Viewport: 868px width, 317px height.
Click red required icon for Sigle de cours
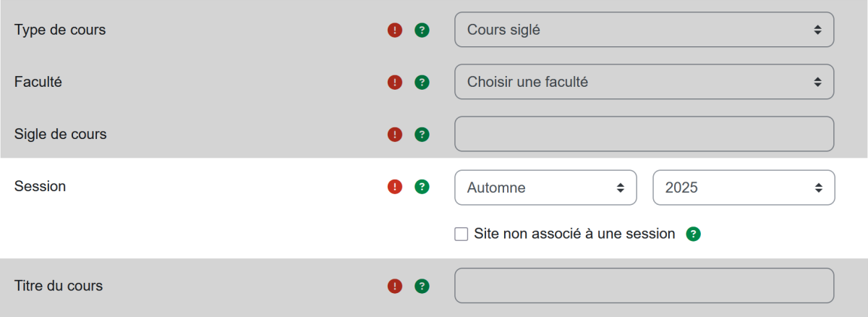394,135
